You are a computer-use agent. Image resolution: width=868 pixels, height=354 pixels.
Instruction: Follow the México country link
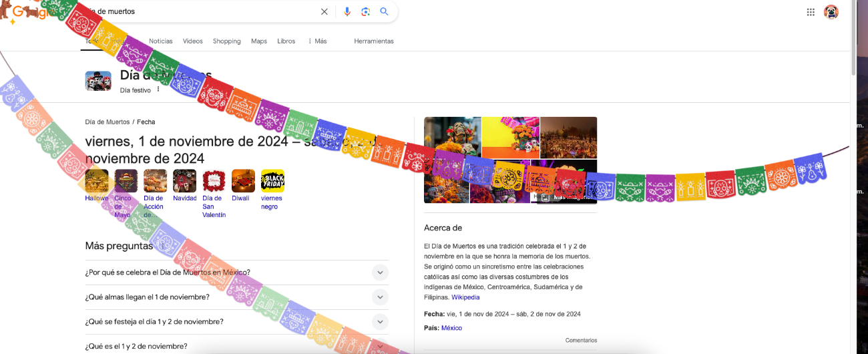pyautogui.click(x=451, y=328)
